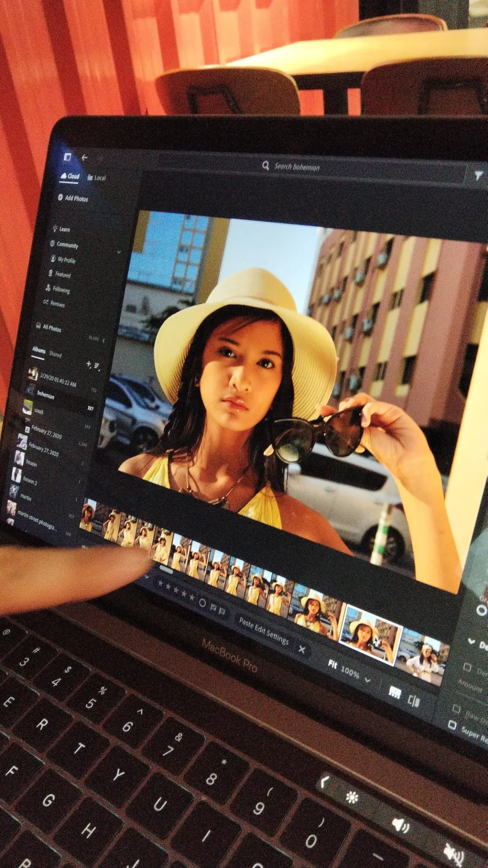Screen dimensions: 488x868
Task: Click the filmstrip scrollbar handle
Action: (x=167, y=570)
